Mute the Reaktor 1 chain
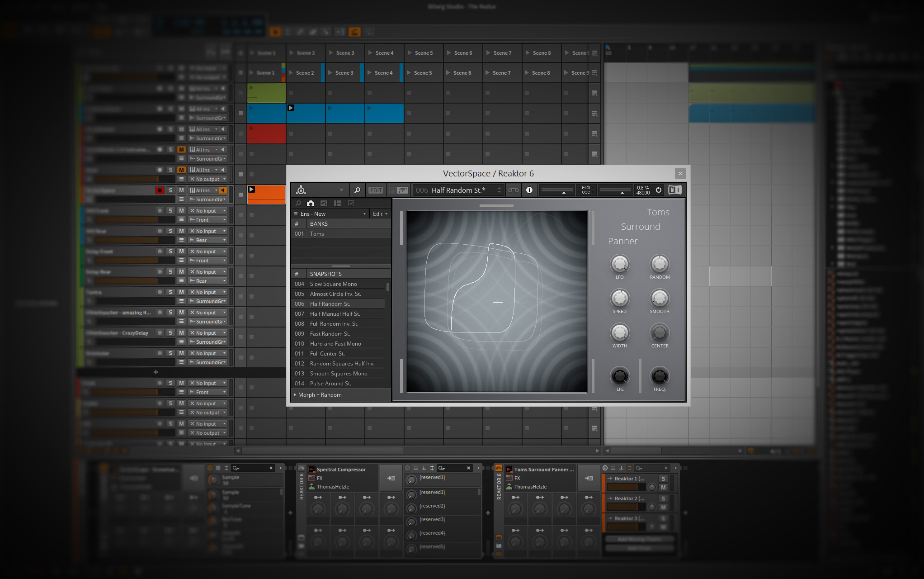924x579 pixels. tap(663, 487)
